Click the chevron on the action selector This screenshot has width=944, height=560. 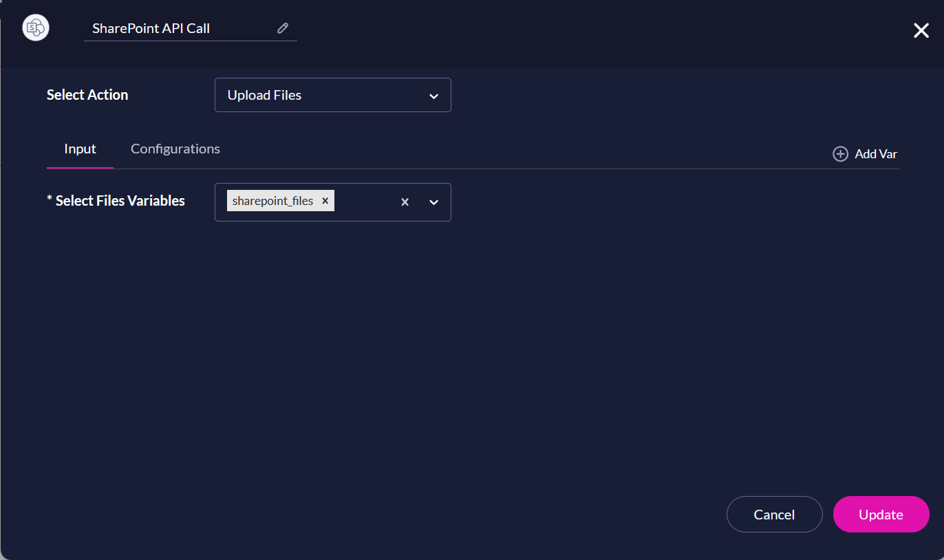(434, 95)
